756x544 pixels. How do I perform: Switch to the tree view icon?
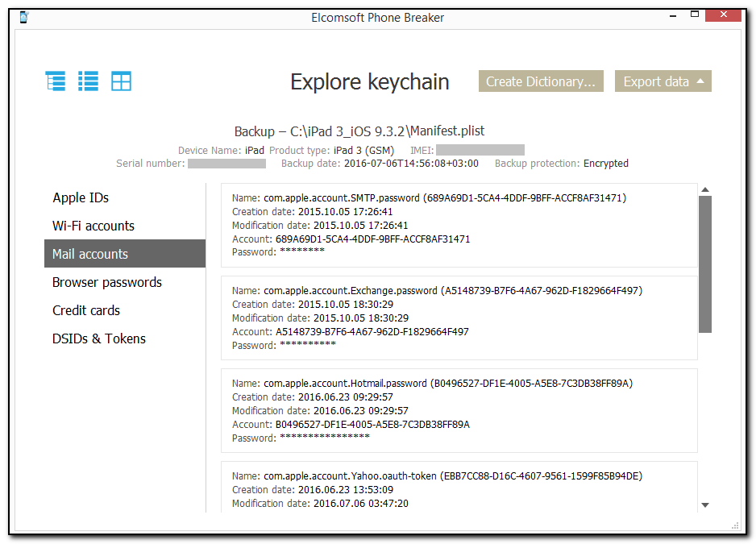55,81
